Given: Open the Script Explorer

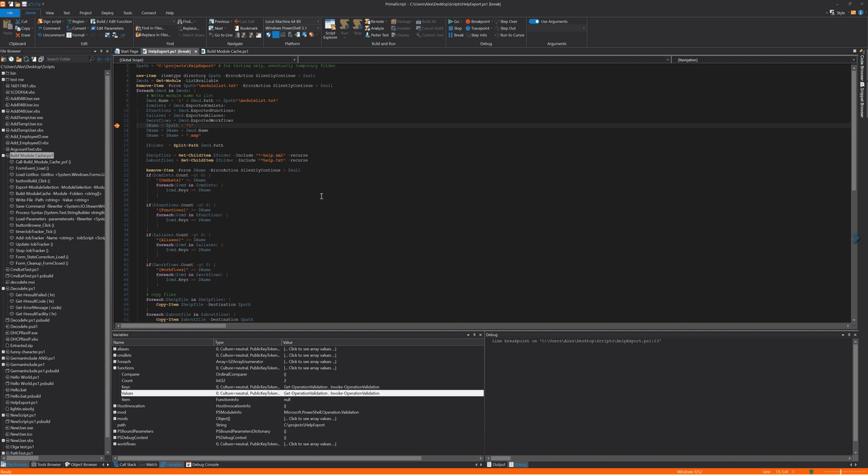Looking at the screenshot, I should click(330, 28).
